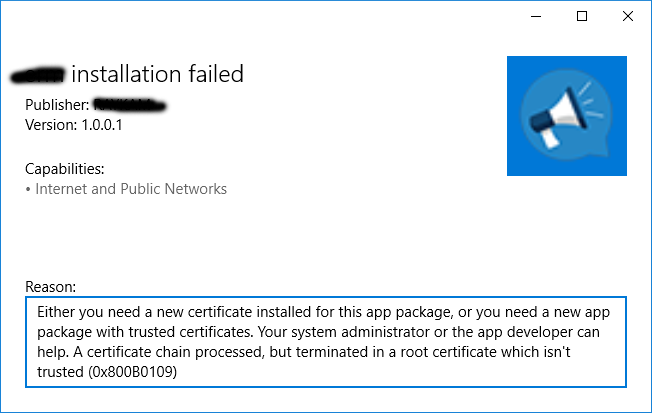Close the installation failed dialog
This screenshot has width=652, height=413.
click(x=627, y=16)
